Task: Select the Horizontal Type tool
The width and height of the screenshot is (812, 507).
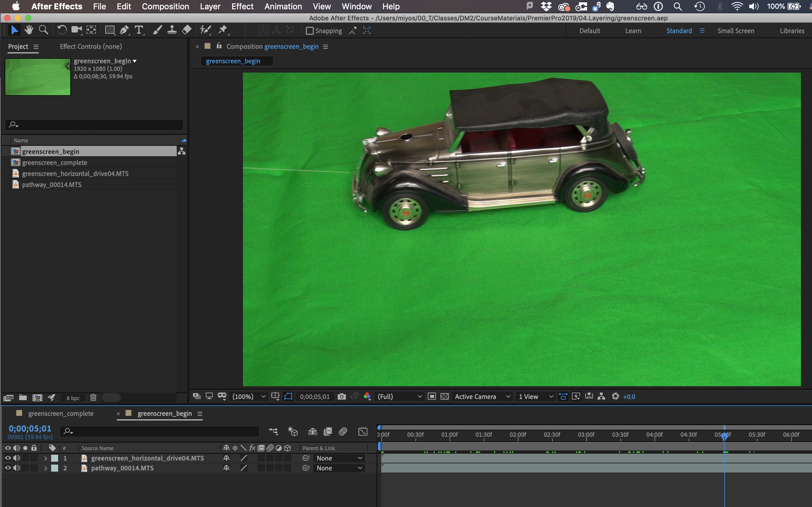Action: click(x=139, y=30)
